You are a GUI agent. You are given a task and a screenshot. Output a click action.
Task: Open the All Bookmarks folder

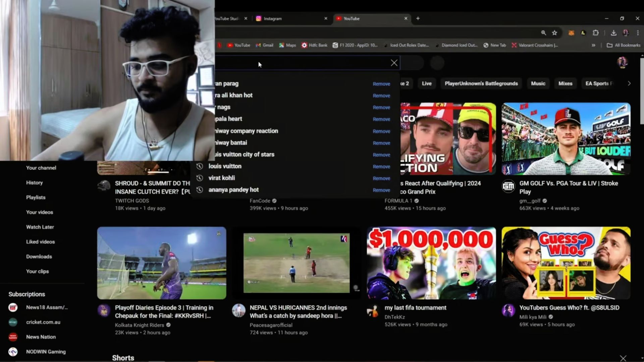pos(624,45)
